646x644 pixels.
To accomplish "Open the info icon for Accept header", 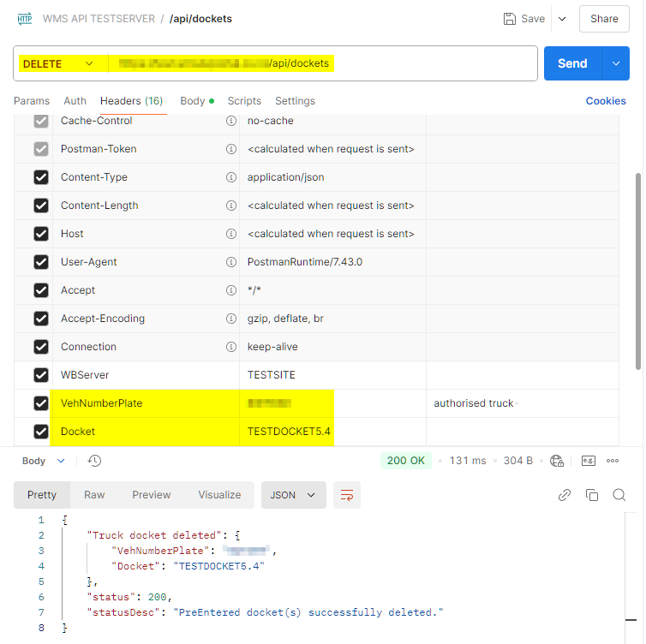I will pos(231,290).
